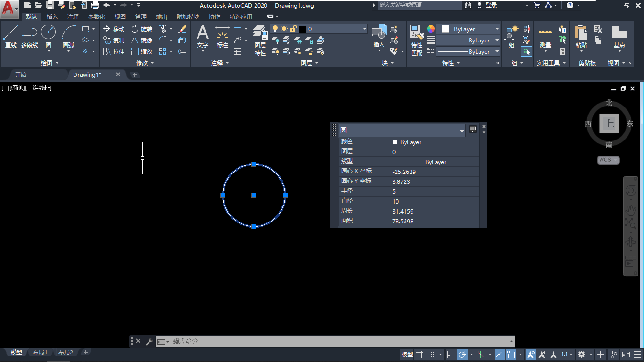Screen dimensions: 644x362
Task: Open object type dropdown showing 圆
Action: pos(402,130)
